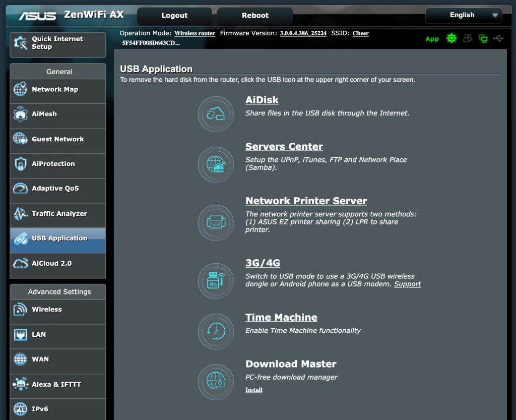Click Install under Download Master

[x=254, y=390]
